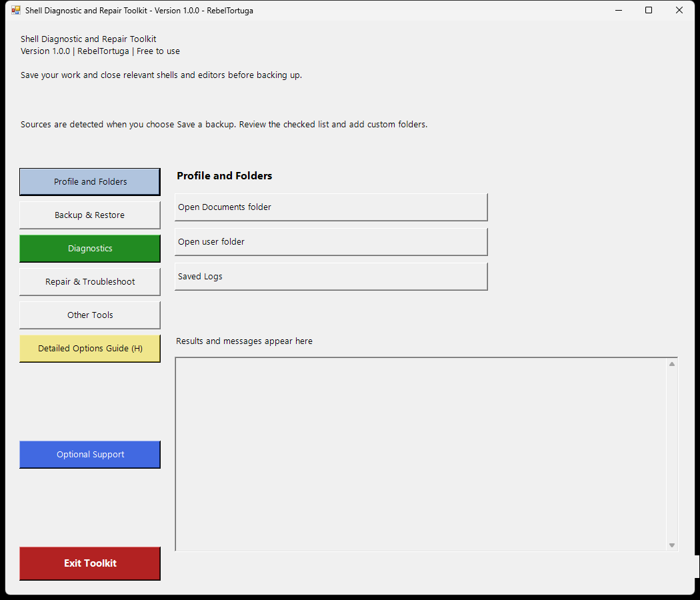Open the Saved Logs folder
Screen dimensions: 700x600
pos(331,277)
